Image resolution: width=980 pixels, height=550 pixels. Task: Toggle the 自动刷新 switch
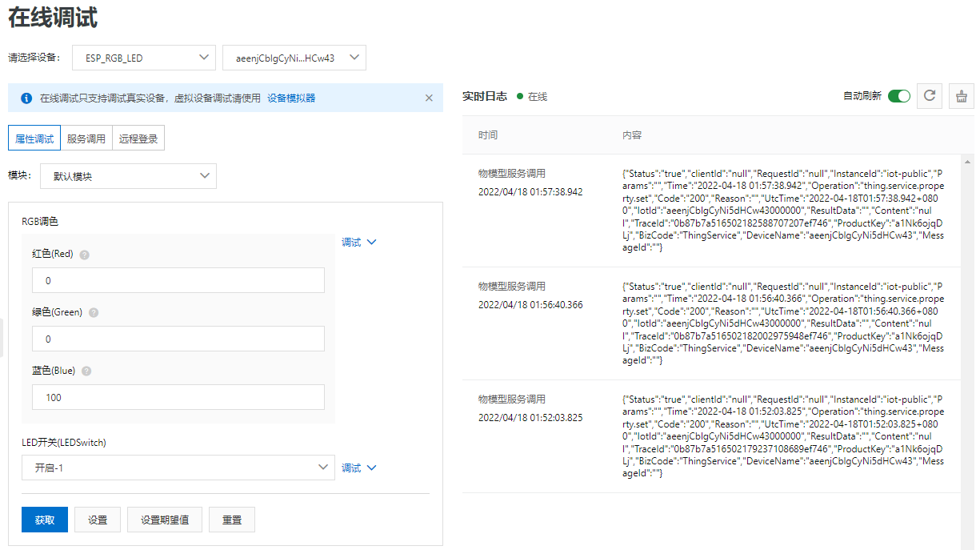[899, 96]
